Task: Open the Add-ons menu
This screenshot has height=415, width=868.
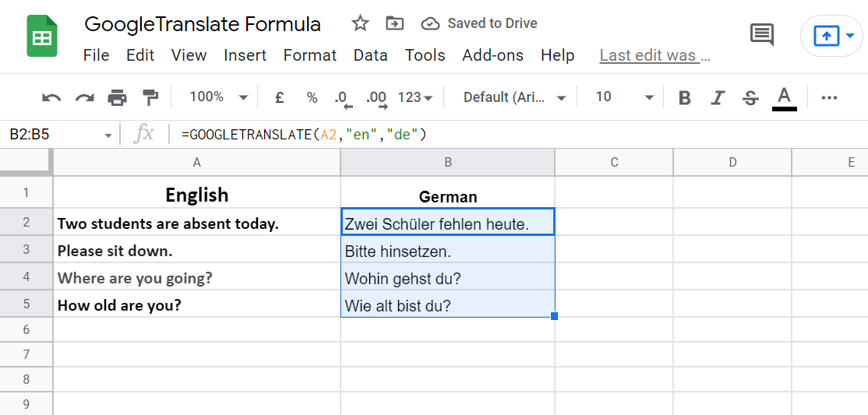Action: [x=493, y=55]
